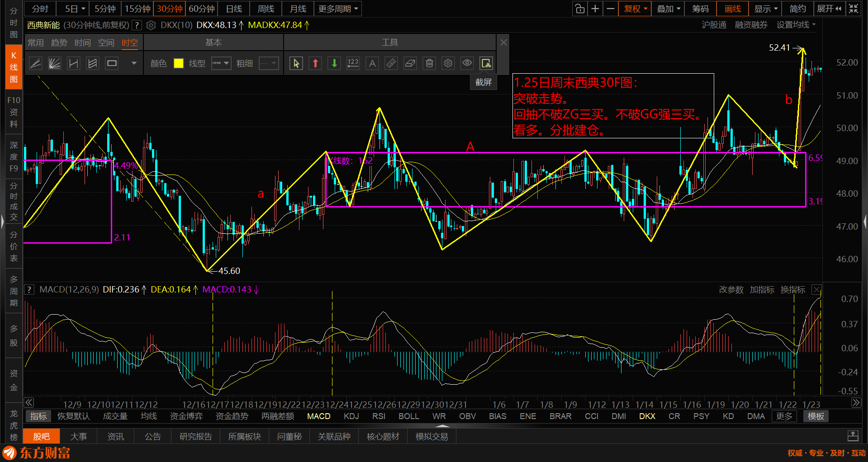Toggle the 画线 drawing mode button

point(732,9)
